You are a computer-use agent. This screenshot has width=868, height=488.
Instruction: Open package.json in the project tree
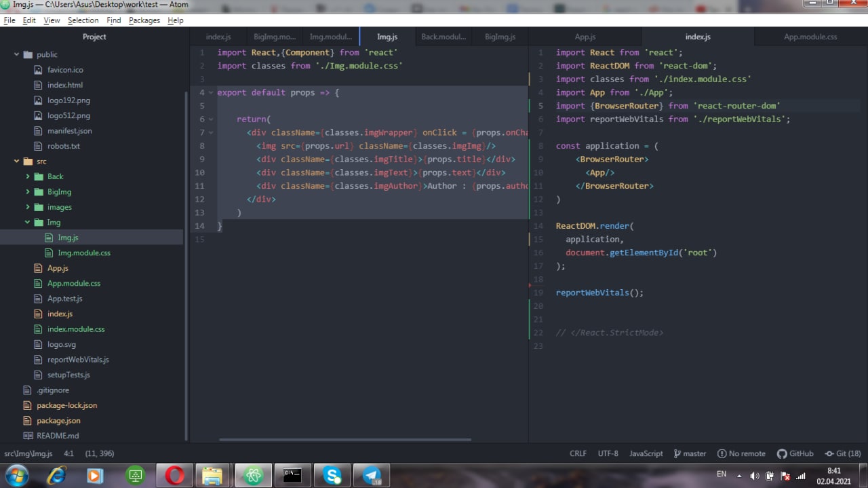(x=58, y=421)
